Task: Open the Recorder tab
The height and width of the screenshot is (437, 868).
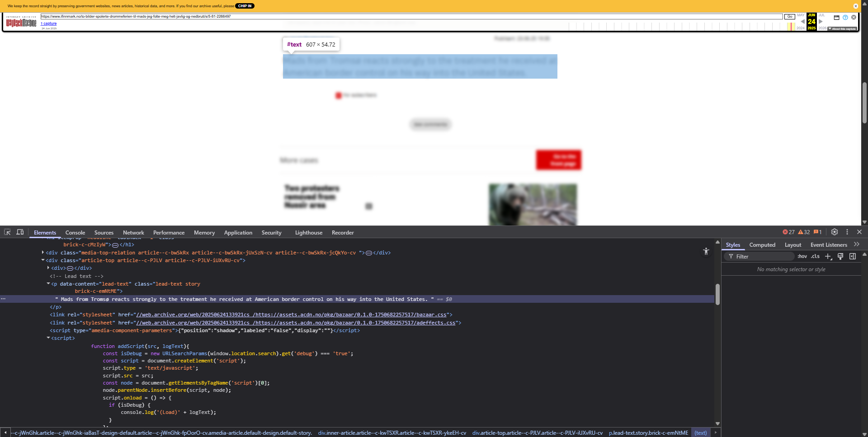Action: click(x=343, y=232)
